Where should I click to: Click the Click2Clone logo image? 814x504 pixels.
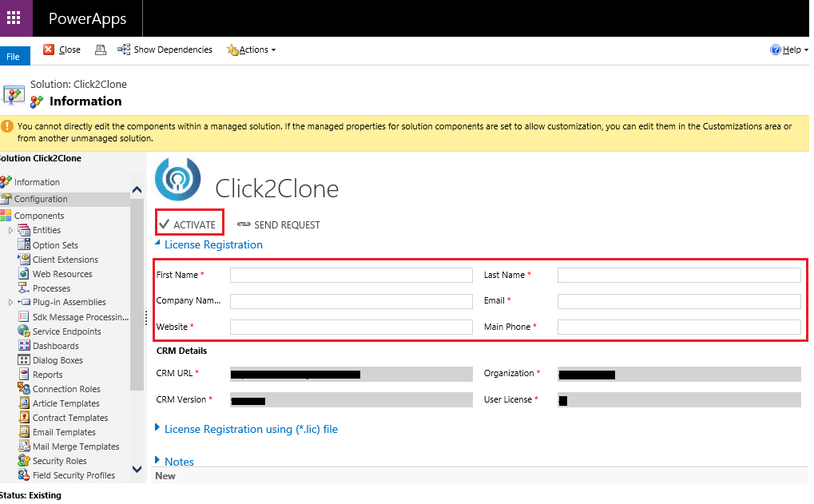pyautogui.click(x=177, y=179)
